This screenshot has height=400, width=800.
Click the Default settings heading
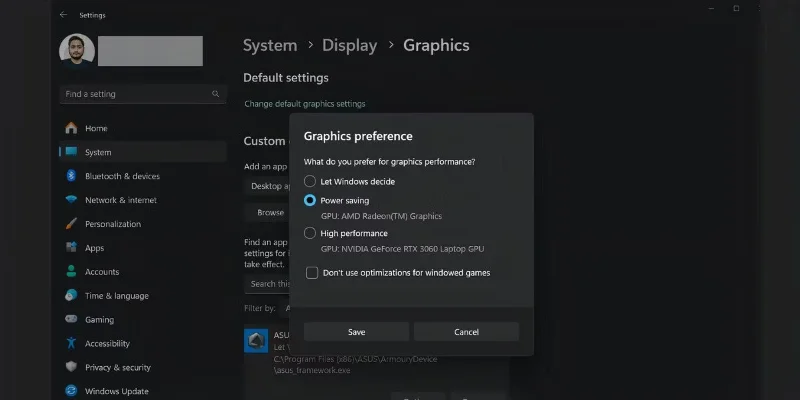[x=286, y=78]
